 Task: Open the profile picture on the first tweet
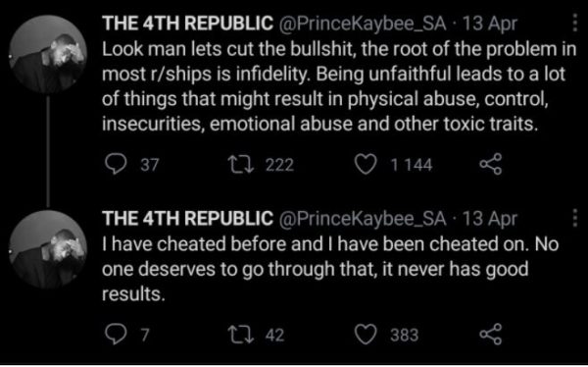(x=48, y=54)
